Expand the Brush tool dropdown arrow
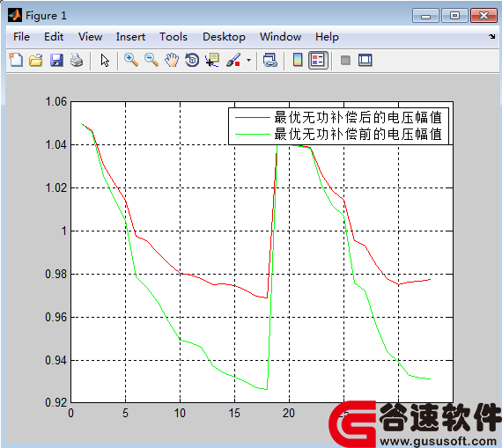 coord(248,60)
